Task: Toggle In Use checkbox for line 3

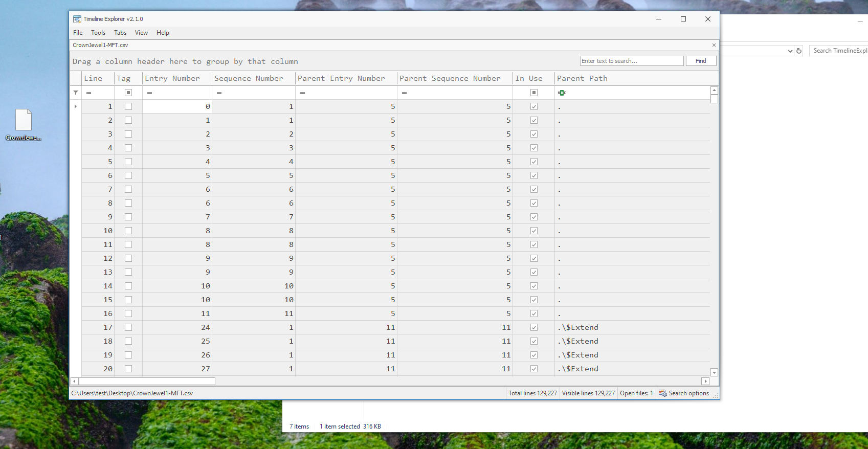Action: coord(534,134)
